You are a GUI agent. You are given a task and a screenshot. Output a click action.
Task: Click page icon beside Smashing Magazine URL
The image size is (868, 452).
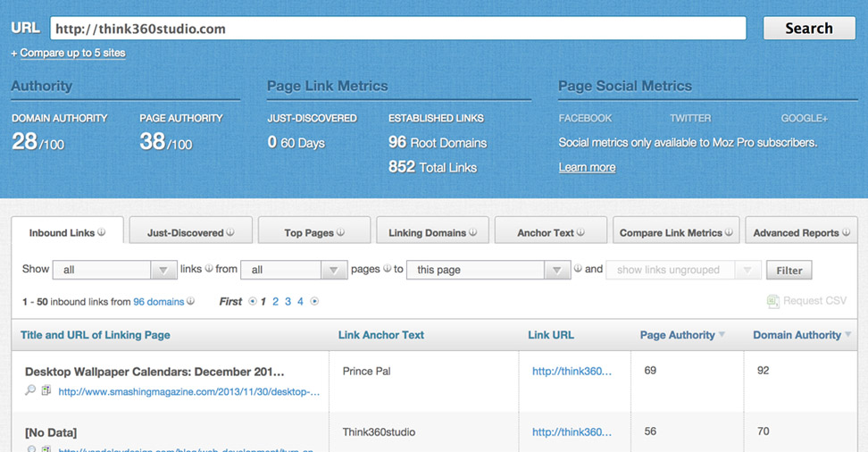46,390
